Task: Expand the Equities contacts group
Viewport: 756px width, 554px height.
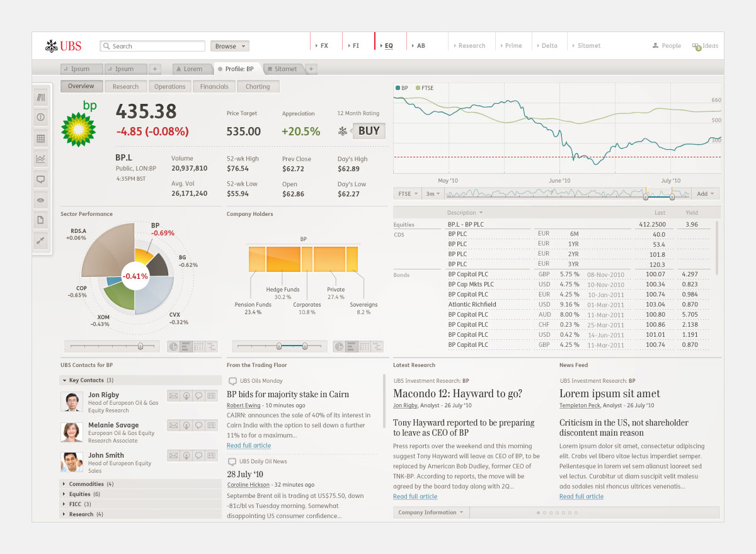Action: [x=140, y=494]
